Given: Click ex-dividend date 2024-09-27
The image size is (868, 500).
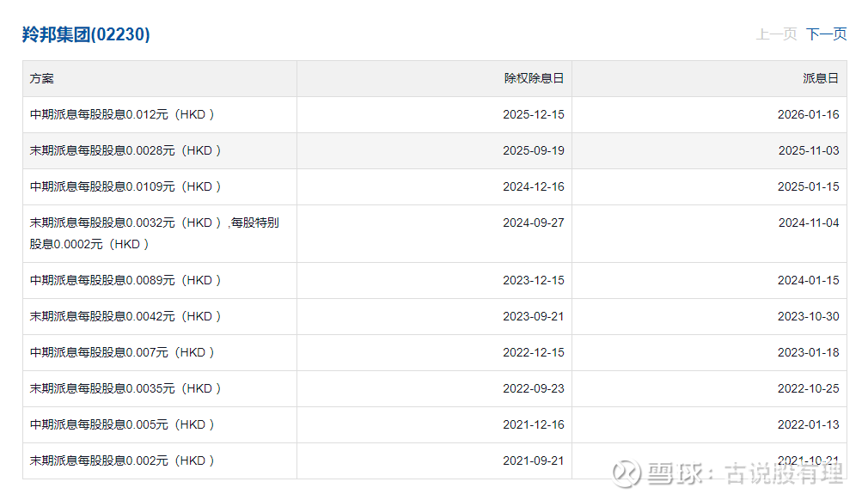Looking at the screenshot, I should click(x=534, y=223).
